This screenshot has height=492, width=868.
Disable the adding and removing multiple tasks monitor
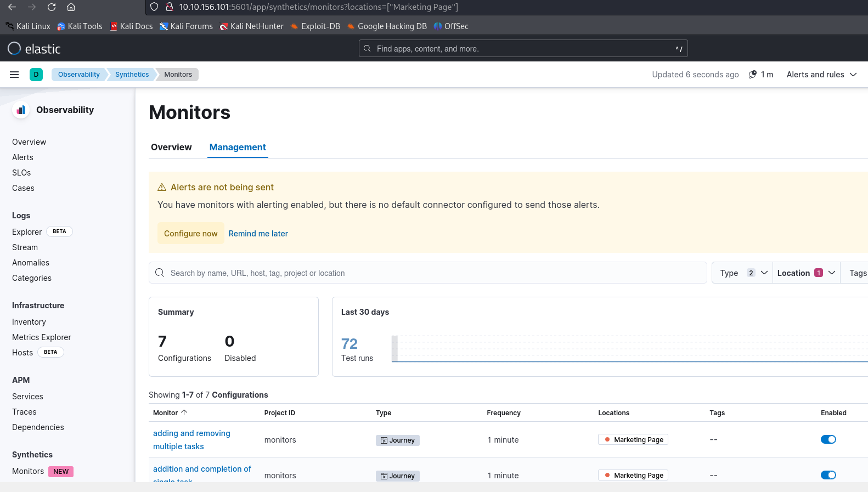coord(828,439)
